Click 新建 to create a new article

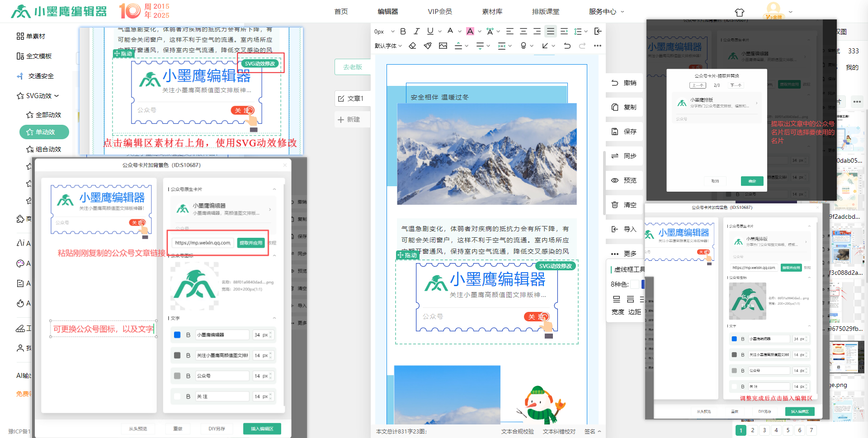353,119
